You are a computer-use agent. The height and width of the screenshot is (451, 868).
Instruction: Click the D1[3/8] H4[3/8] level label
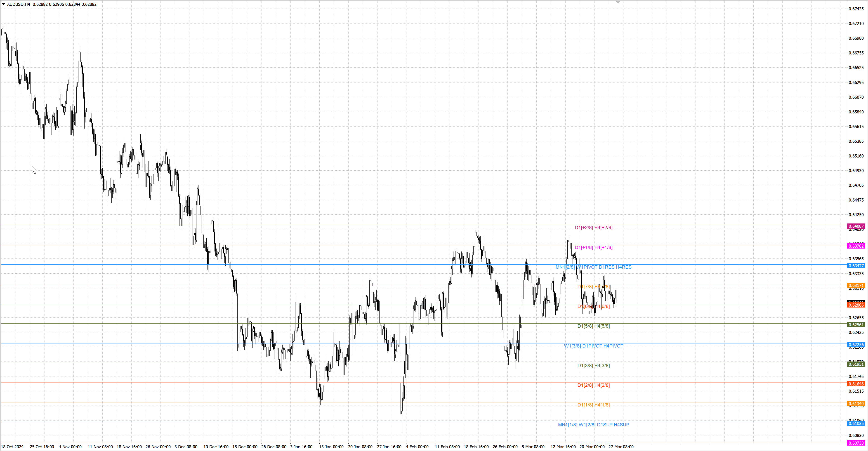tap(593, 365)
